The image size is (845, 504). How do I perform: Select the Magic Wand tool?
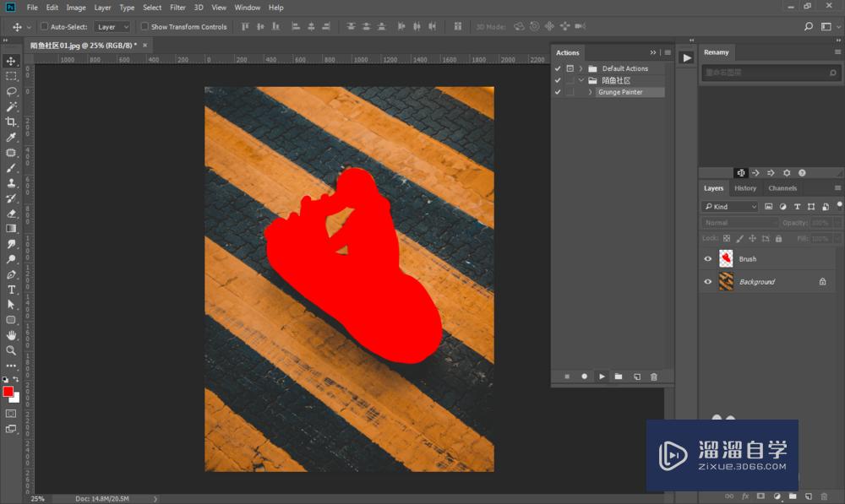tap(11, 106)
